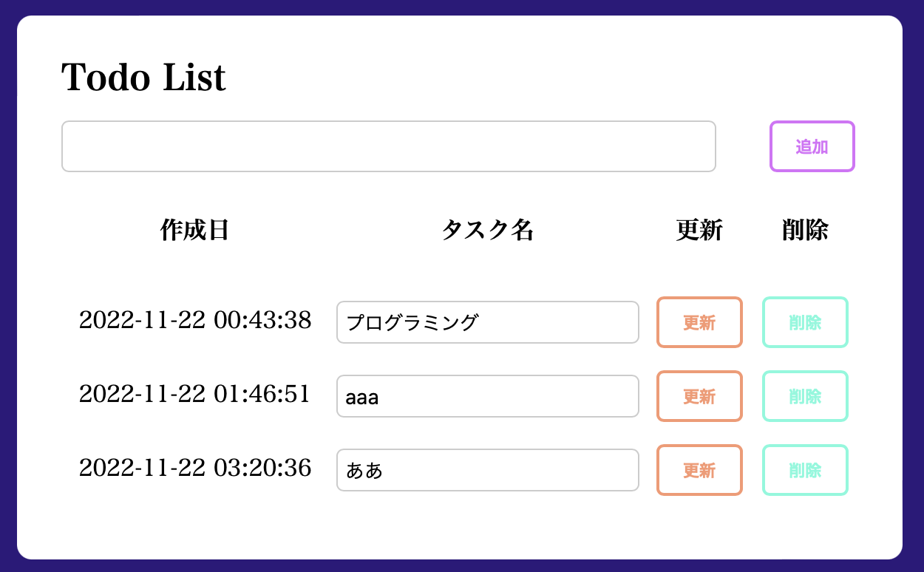Click the 更新 column header
The height and width of the screenshot is (572, 924).
click(699, 230)
